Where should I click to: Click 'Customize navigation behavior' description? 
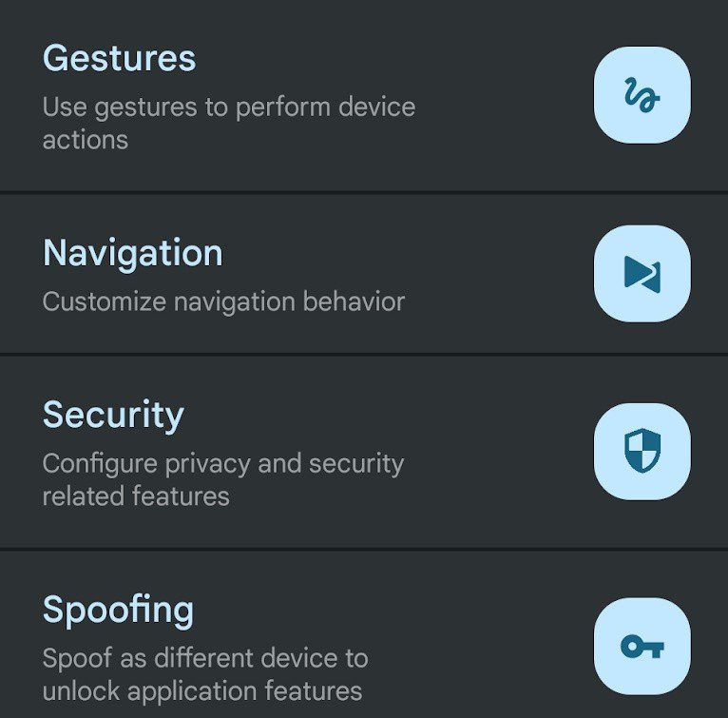click(x=223, y=302)
